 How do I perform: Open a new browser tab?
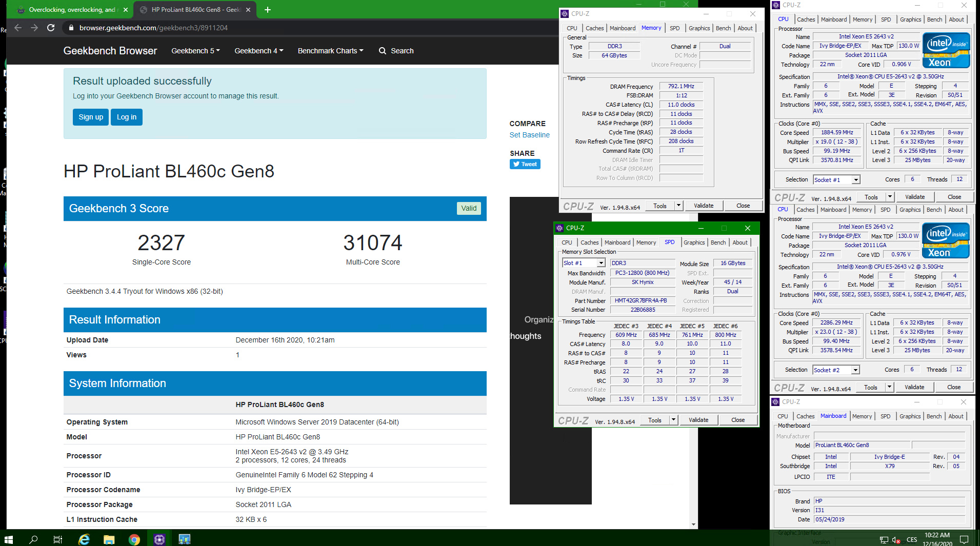268,10
